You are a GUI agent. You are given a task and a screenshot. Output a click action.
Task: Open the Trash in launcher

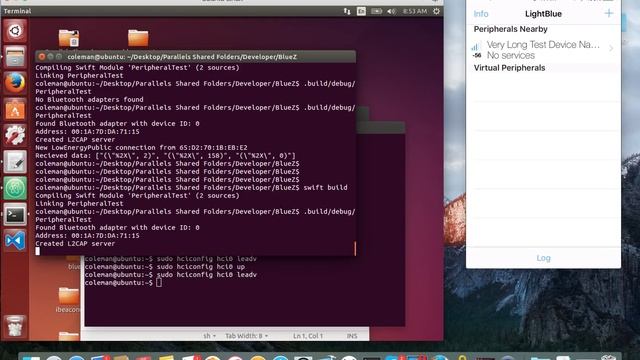pos(15,326)
